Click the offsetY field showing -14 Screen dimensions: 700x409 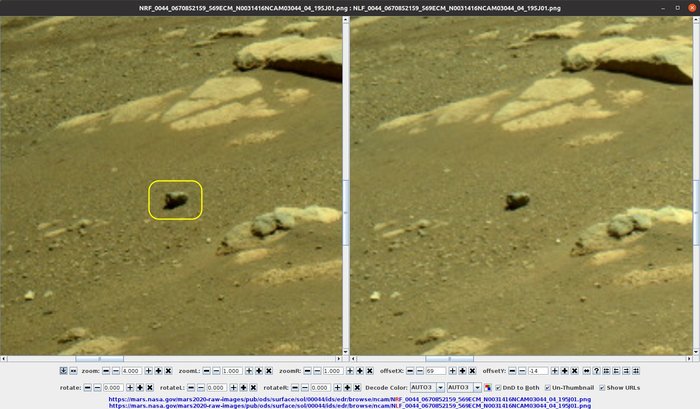tap(538, 371)
